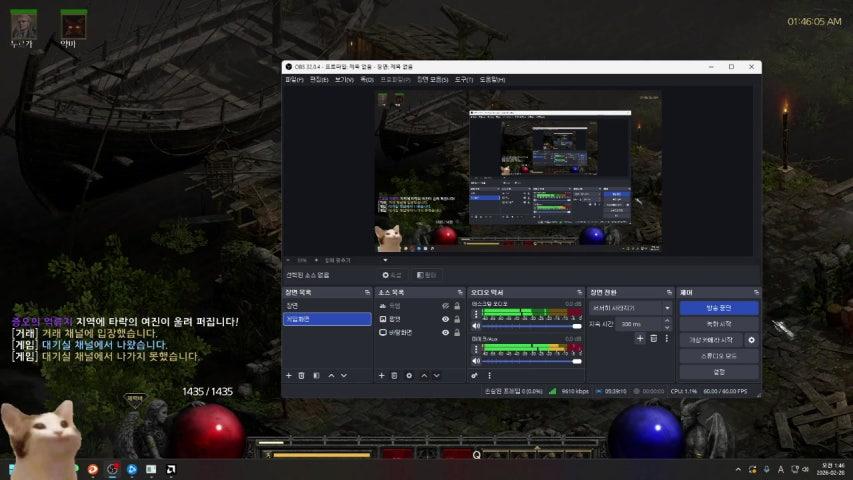The width and height of the screenshot is (853, 480).
Task: Add a scene transition with plus icon
Action: (x=640, y=339)
